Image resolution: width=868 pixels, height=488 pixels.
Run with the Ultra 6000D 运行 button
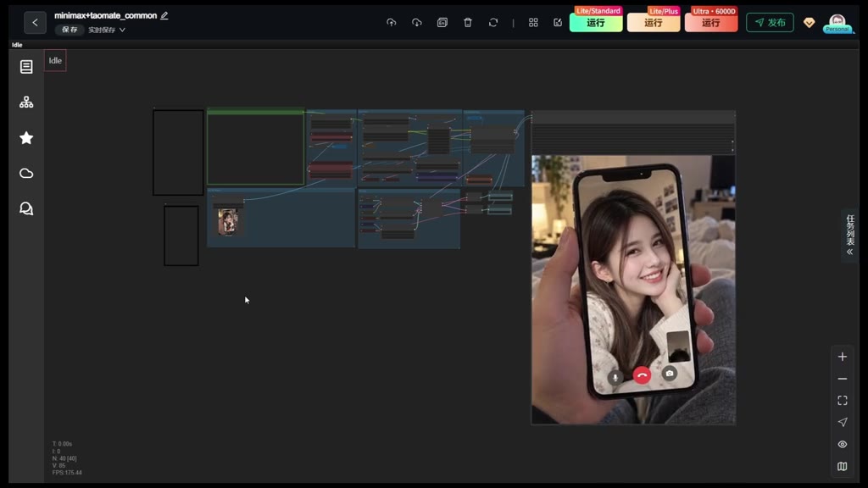(x=711, y=23)
